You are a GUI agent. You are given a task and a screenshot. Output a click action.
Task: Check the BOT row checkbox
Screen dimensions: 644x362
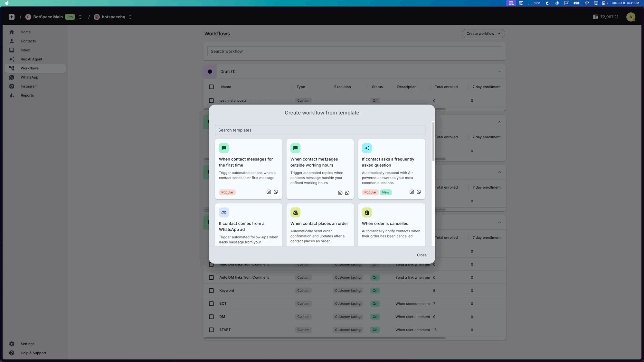[211, 303]
